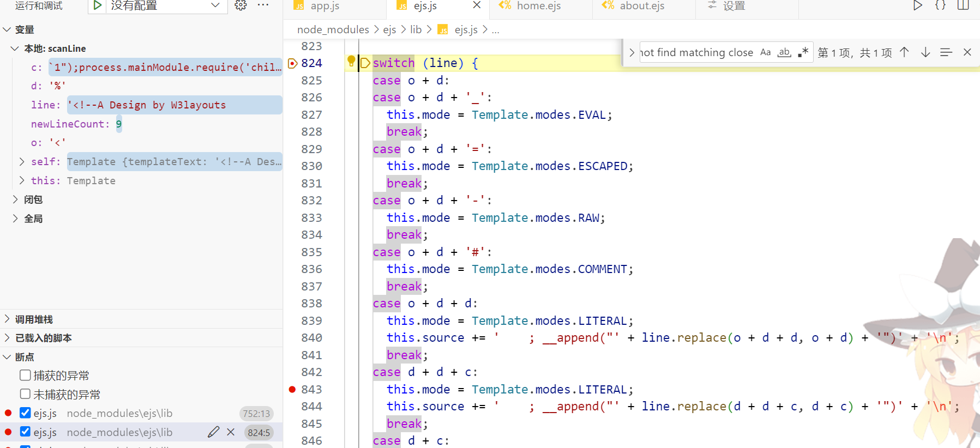
Task: Run the file with the editor play button
Action: point(918,5)
